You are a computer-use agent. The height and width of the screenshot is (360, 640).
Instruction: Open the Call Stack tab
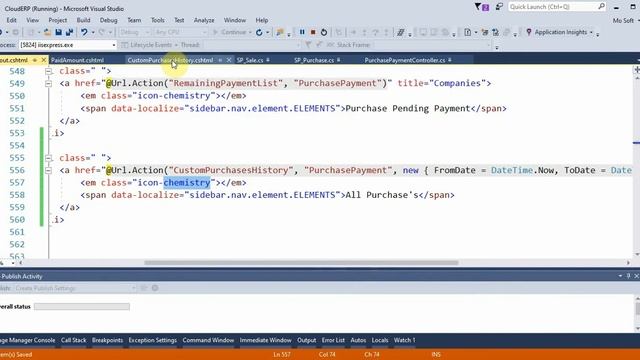[73, 340]
